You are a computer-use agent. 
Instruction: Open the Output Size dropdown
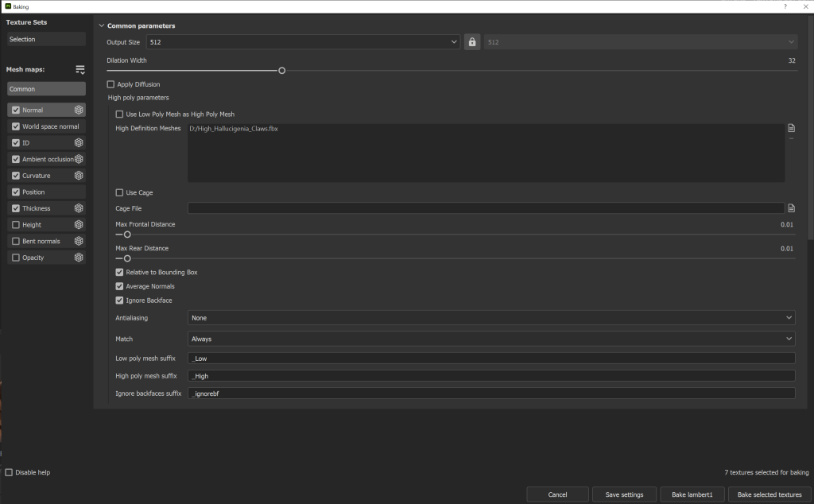(302, 42)
